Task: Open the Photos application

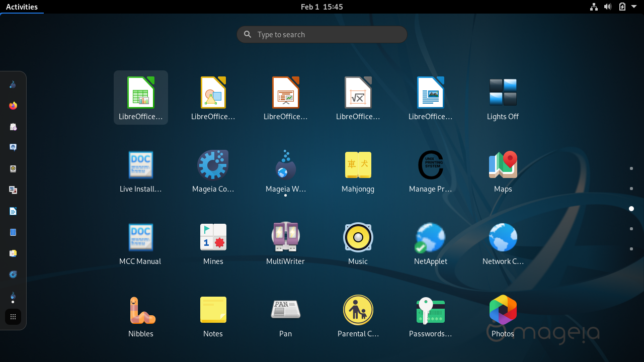Action: coord(503,315)
